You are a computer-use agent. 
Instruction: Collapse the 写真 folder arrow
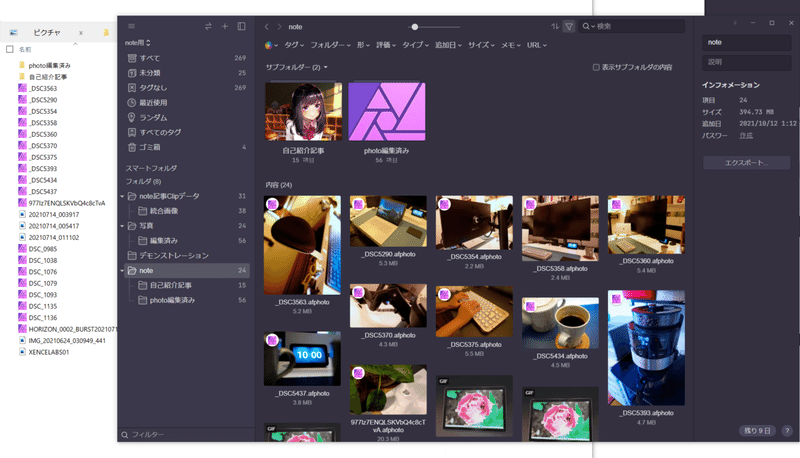122,226
